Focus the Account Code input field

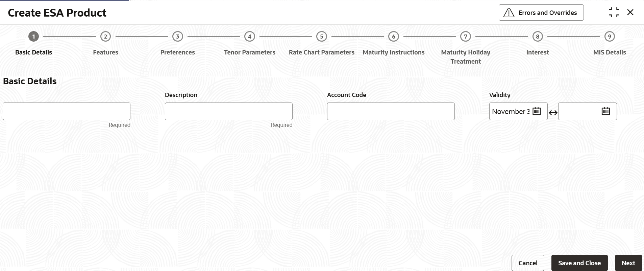391,111
